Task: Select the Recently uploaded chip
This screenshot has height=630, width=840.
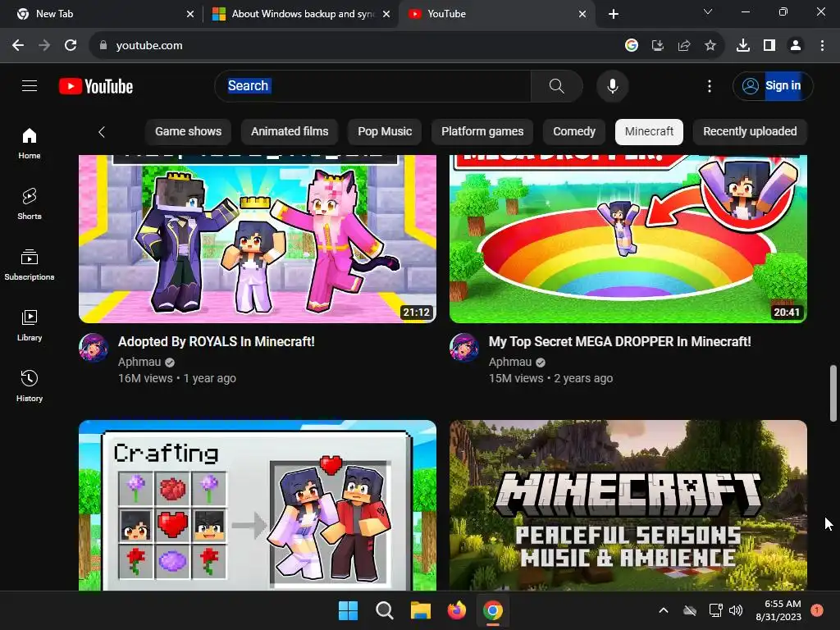Action: [750, 132]
